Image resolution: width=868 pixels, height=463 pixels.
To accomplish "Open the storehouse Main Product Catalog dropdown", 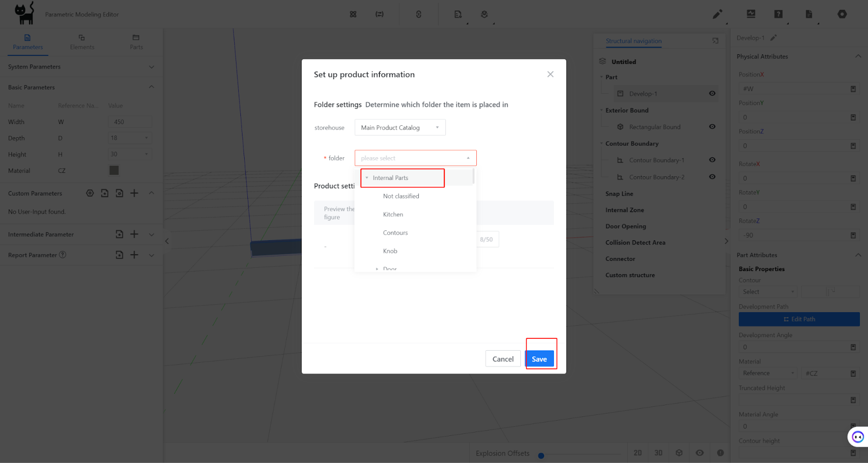I will (400, 128).
